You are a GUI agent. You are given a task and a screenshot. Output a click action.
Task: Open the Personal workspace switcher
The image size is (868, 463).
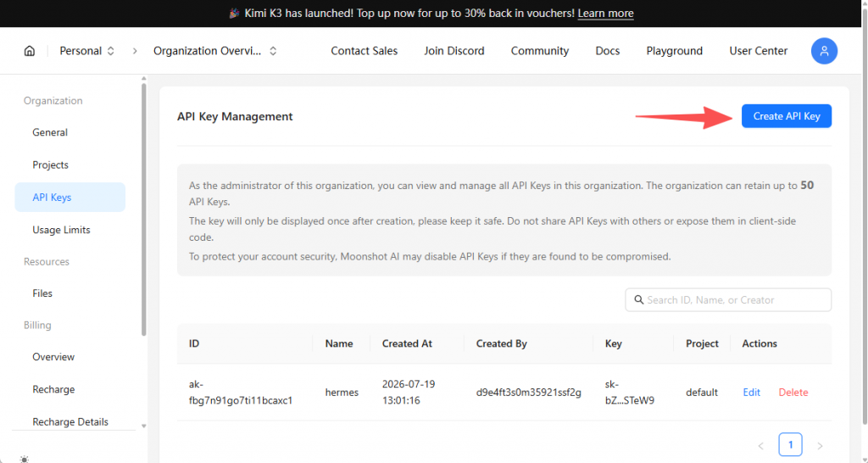click(x=87, y=51)
